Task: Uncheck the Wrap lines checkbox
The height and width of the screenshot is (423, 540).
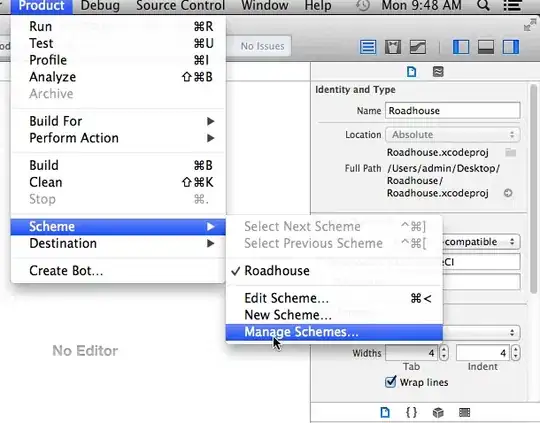Action: click(x=391, y=382)
